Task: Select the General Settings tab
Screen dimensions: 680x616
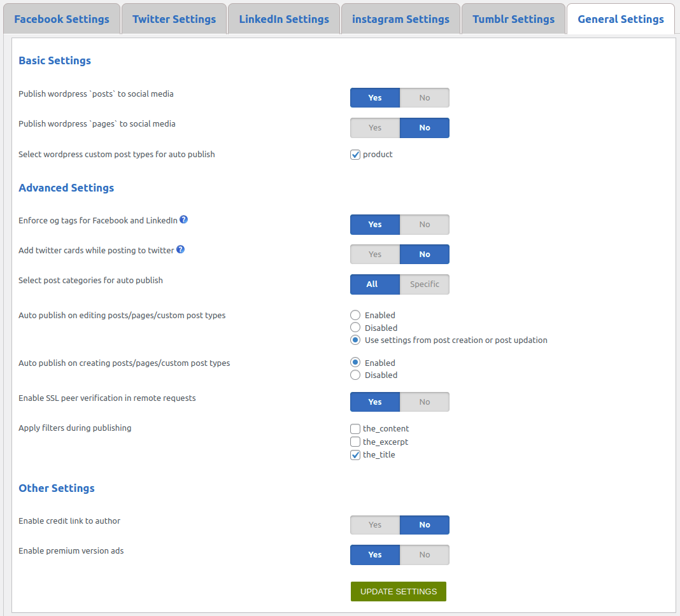Action: coord(621,19)
